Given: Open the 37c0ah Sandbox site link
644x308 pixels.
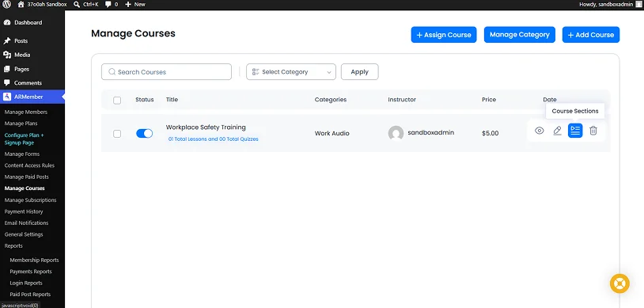Looking at the screenshot, I should point(42,4).
